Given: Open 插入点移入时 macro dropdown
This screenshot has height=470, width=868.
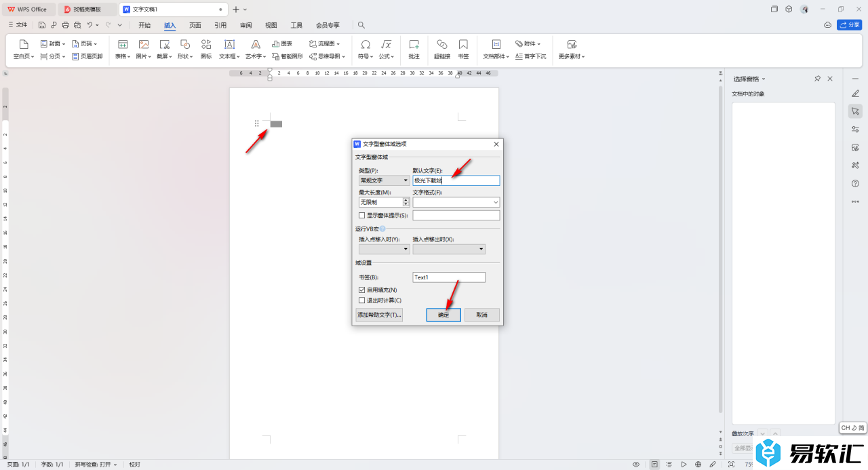Looking at the screenshot, I should [x=384, y=249].
